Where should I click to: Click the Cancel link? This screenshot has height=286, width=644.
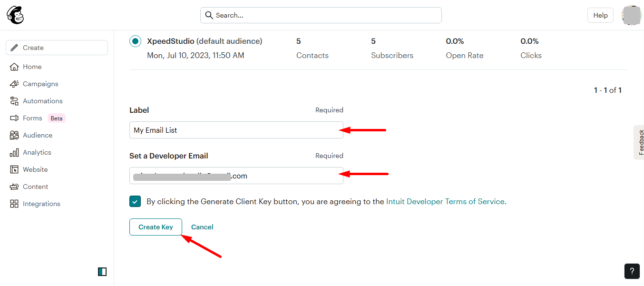[202, 227]
